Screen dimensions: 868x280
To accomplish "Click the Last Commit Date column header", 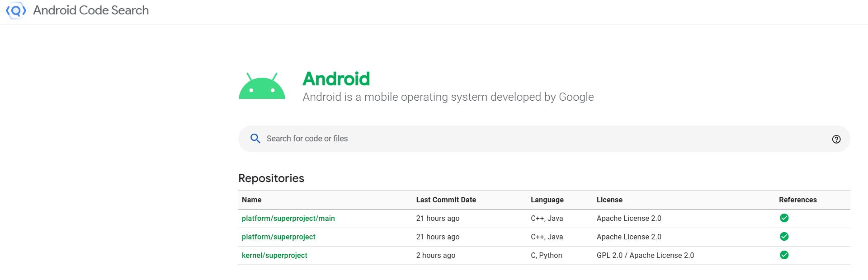I will click(x=446, y=200).
